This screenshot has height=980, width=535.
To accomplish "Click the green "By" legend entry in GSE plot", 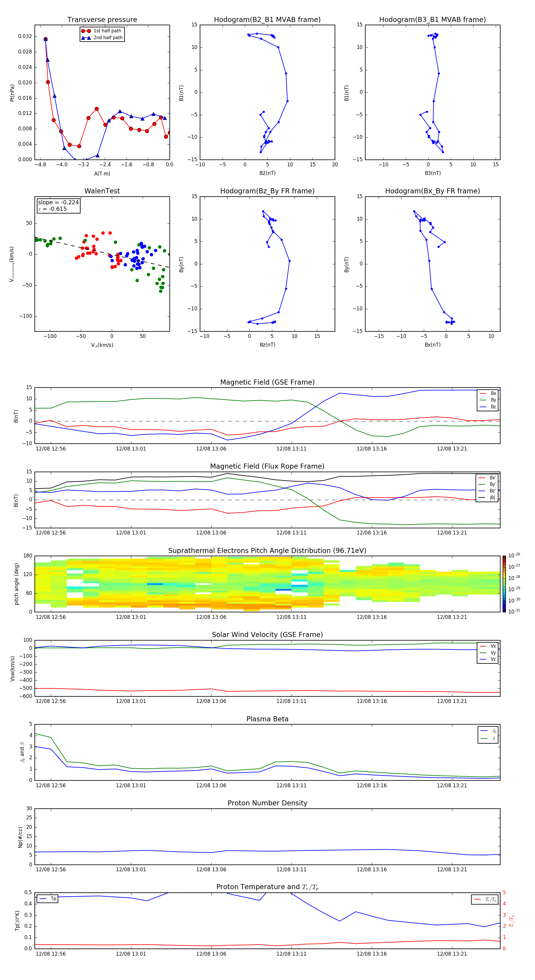I will click(x=488, y=400).
